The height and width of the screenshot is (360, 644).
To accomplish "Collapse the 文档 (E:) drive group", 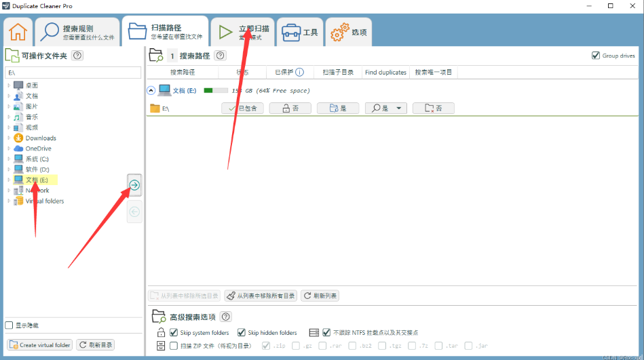I will click(x=150, y=90).
